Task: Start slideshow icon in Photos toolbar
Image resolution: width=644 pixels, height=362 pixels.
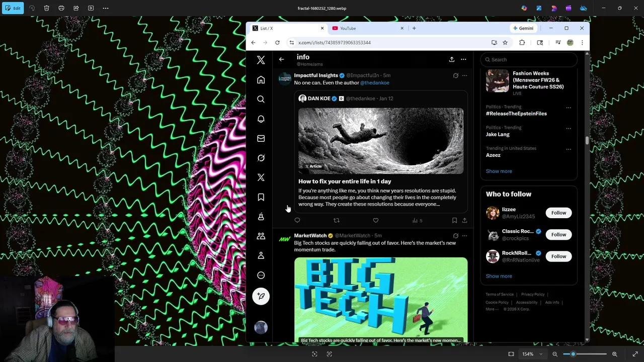Action: 91,8
